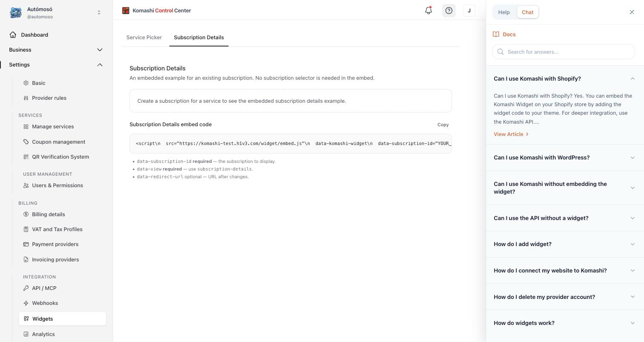Click the Manage services grid icon
Screen dimensions: 644x342
(26, 127)
